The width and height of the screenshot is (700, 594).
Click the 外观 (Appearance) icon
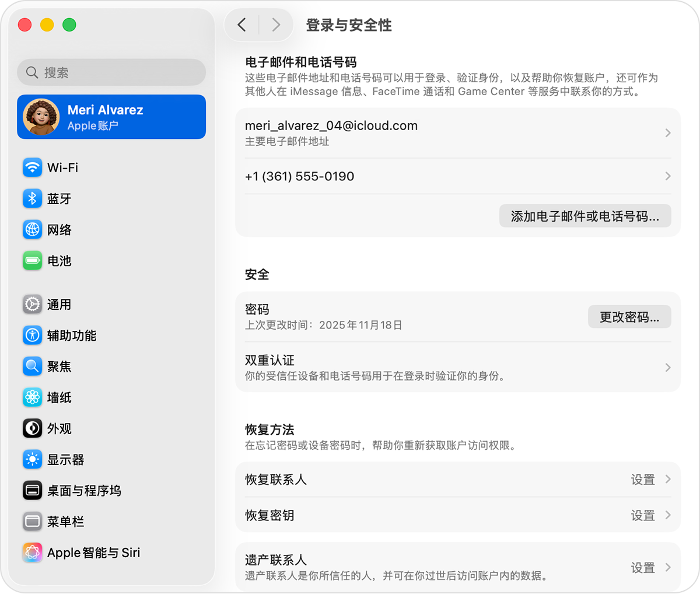tap(32, 428)
